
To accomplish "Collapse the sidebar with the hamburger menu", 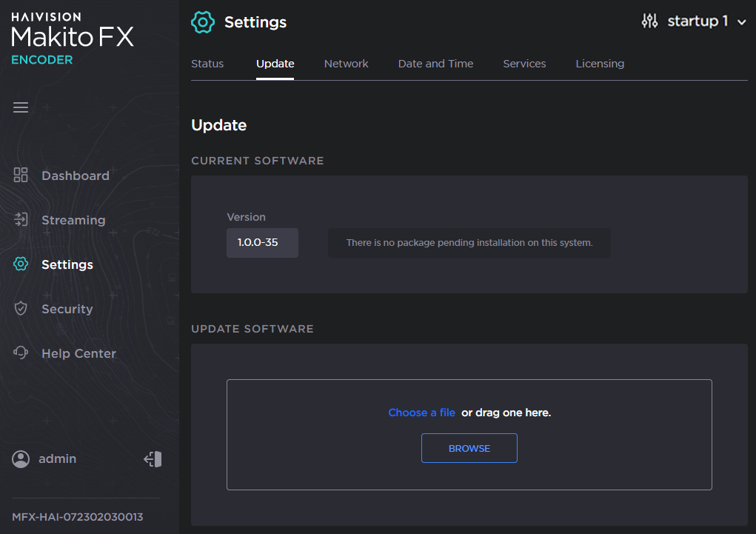I will (x=21, y=107).
